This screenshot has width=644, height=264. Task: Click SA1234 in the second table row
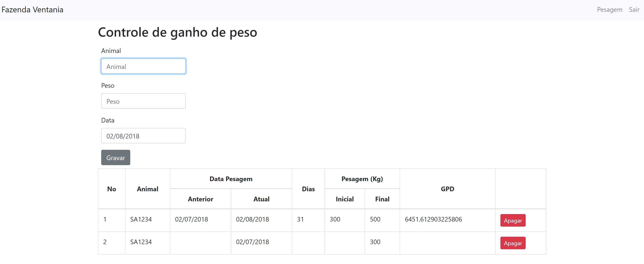click(141, 242)
